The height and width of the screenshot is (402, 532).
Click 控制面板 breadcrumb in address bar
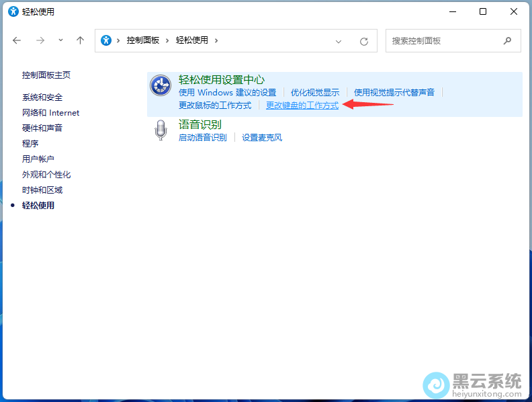(x=143, y=40)
